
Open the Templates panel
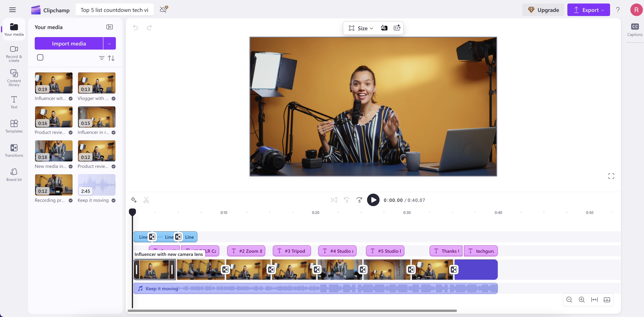pos(14,126)
